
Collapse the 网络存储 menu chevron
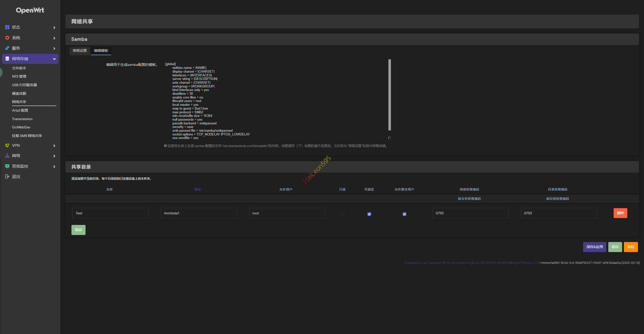point(54,59)
